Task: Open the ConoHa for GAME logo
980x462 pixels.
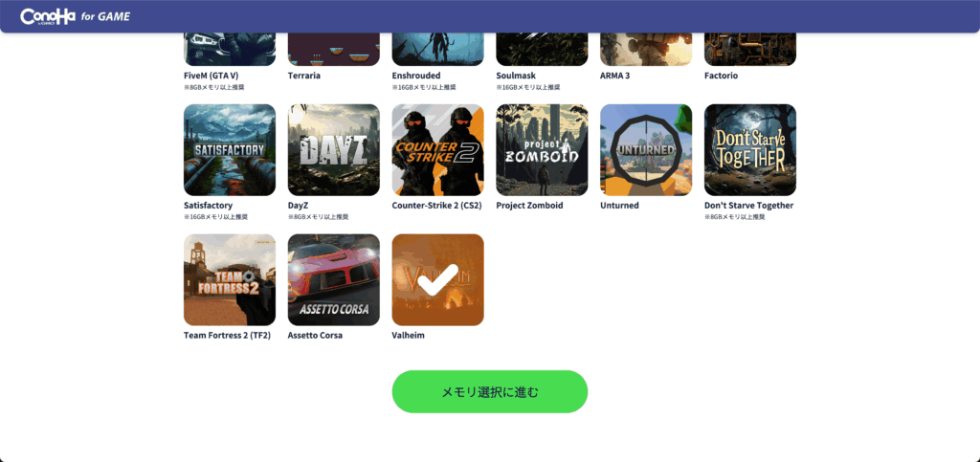Action: pos(75,16)
